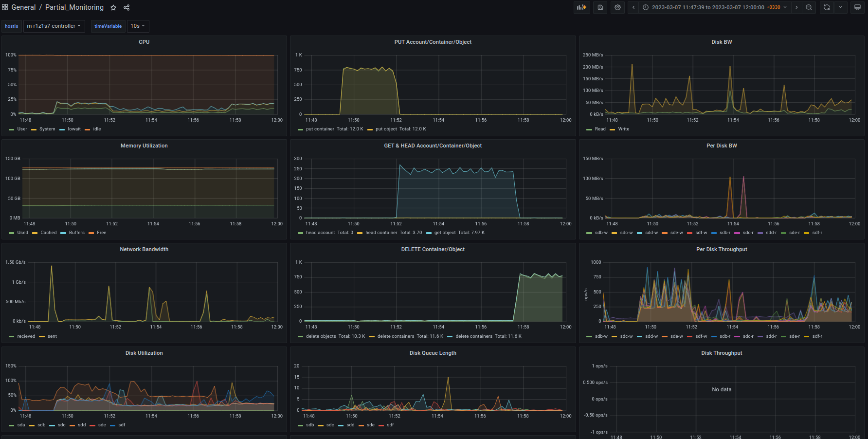Viewport: 868px width, 439px height.
Task: Click the Add panel icon
Action: (581, 7)
